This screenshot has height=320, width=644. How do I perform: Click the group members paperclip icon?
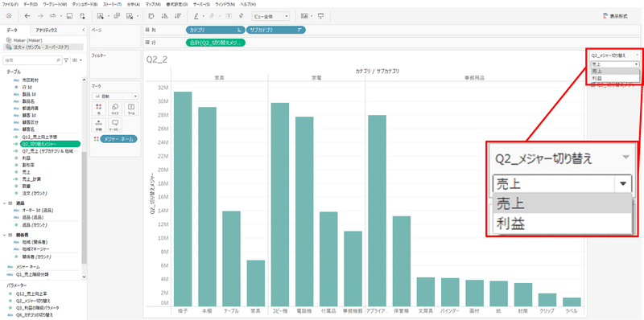[x=212, y=16]
